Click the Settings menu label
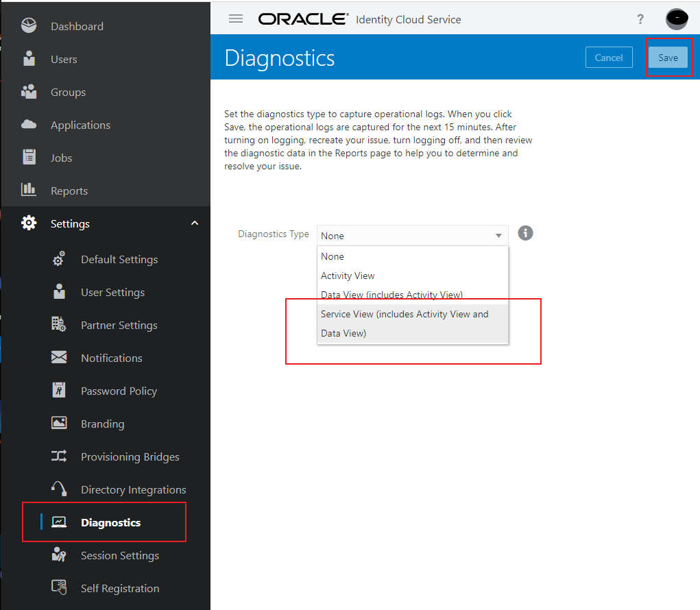700x610 pixels. click(x=70, y=224)
